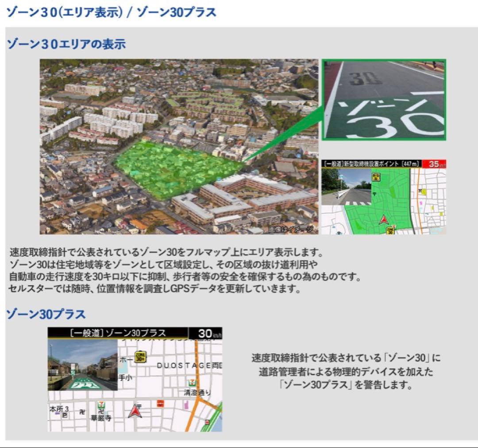Viewport: 478px width, 448px height.
Task: Click the 30 km/h speed display
Action: click(205, 333)
